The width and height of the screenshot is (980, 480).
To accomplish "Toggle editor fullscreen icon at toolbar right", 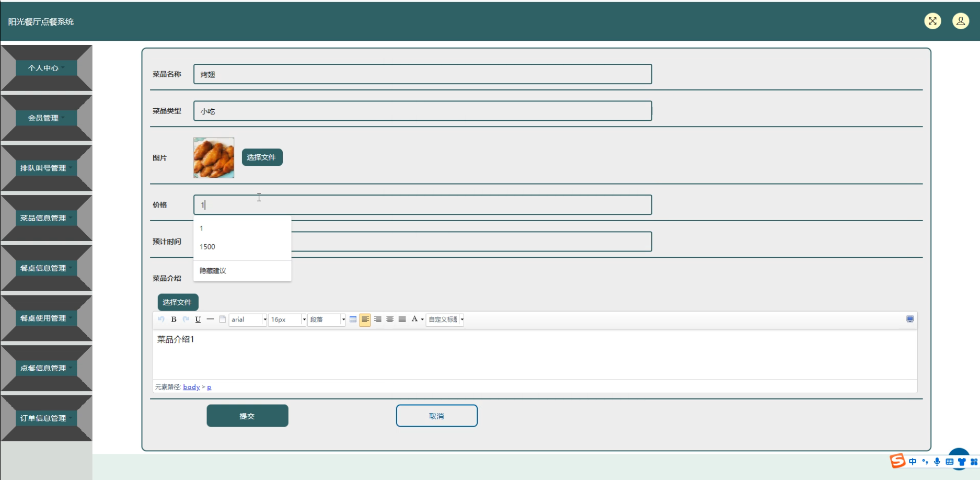I will (910, 319).
